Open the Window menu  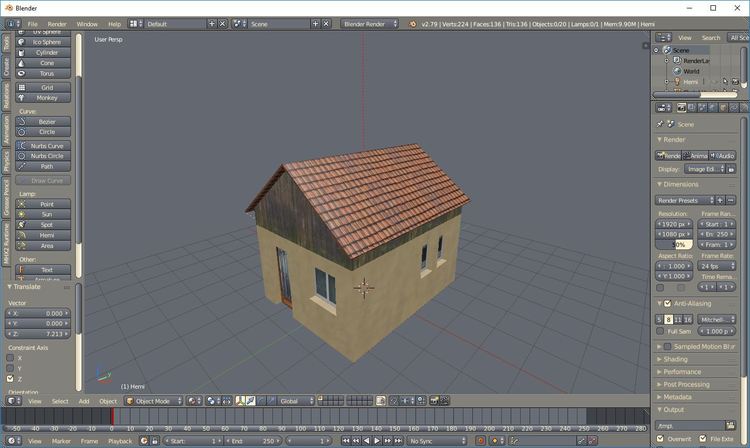[x=87, y=24]
